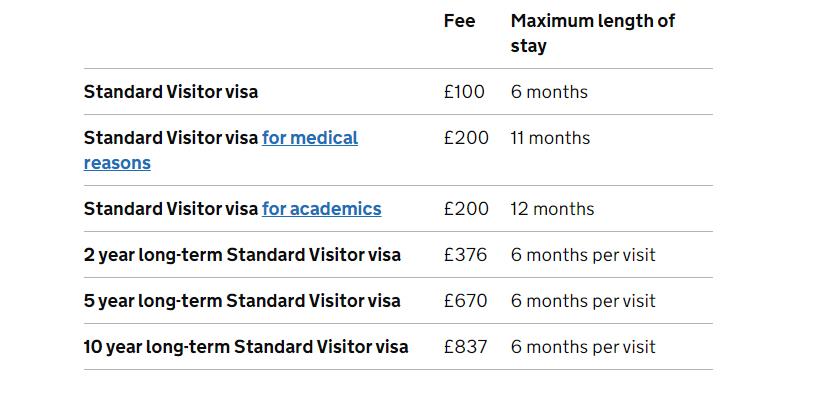
Task: Select the £200 fee in the medical reasons row
Action: coord(466,138)
